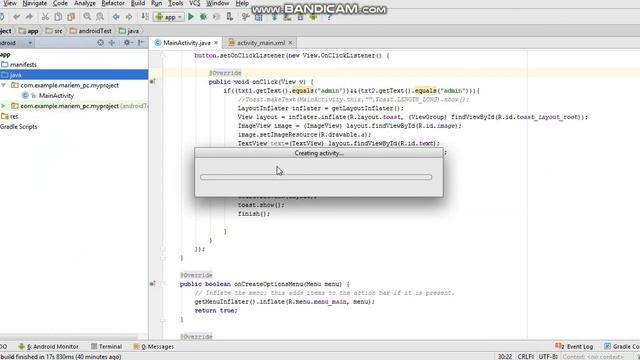640x360 pixels.
Task: Click the UTF-8 encoding in the status bar
Action: [x=548, y=357]
